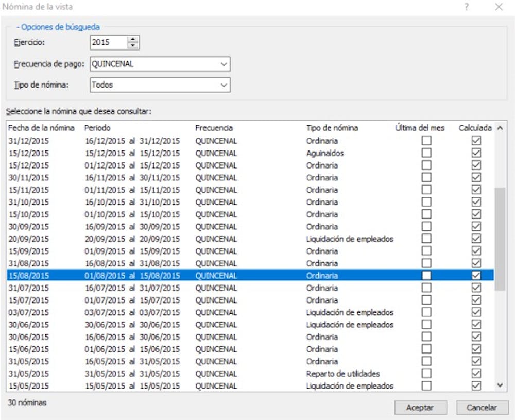Decrease the Ejercicio year with down arrow
Image resolution: width=515 pixels, height=420 pixels.
pyautogui.click(x=133, y=46)
